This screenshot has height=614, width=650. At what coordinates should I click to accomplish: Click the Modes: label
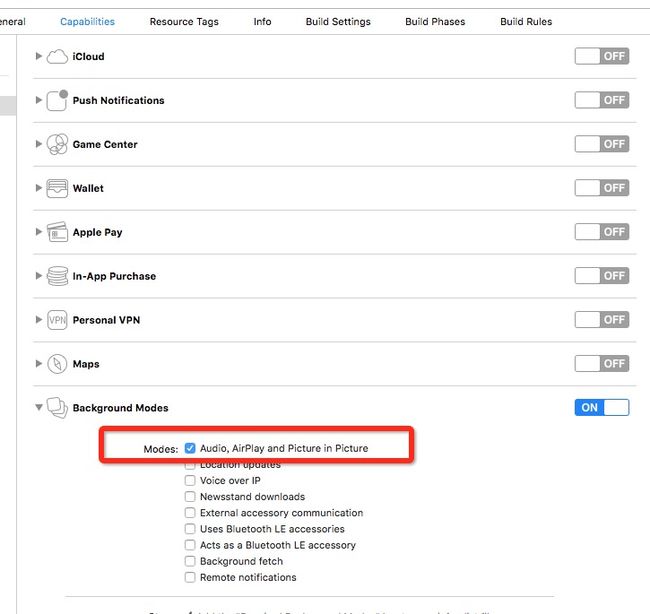click(161, 449)
